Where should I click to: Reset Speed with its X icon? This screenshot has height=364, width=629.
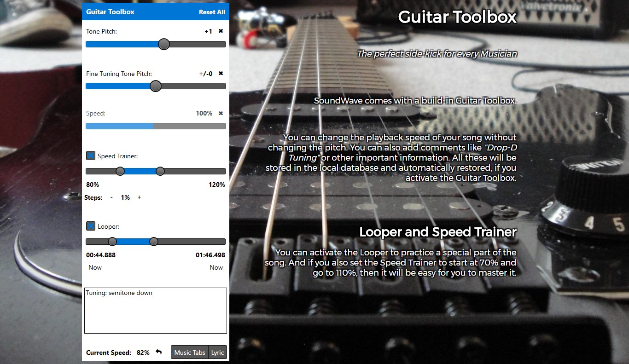tap(221, 113)
